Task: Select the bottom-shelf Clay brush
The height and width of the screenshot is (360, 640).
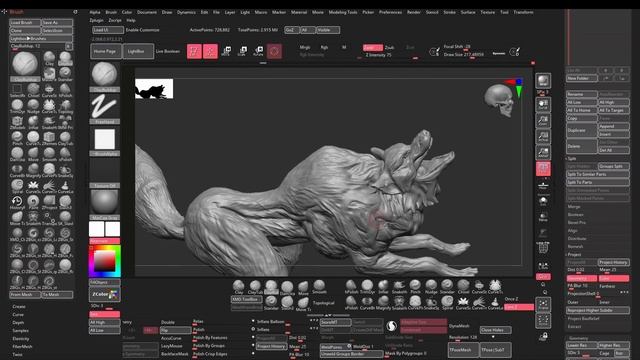Action: pos(239,287)
